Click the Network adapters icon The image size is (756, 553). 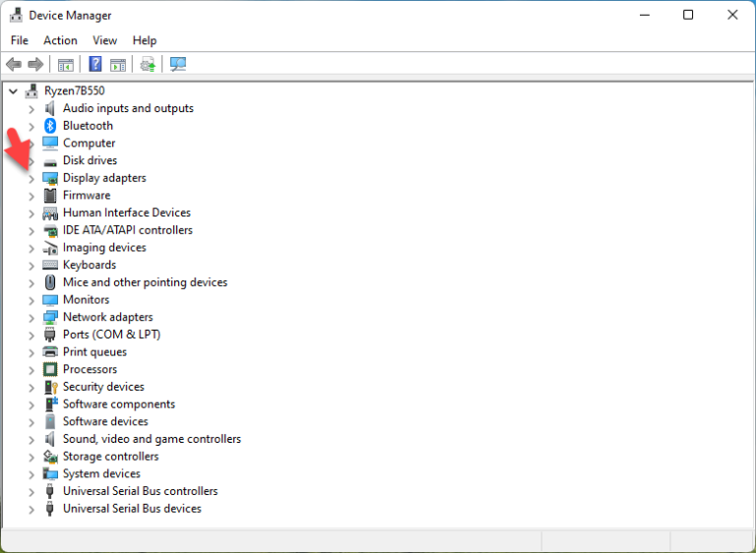(x=50, y=317)
